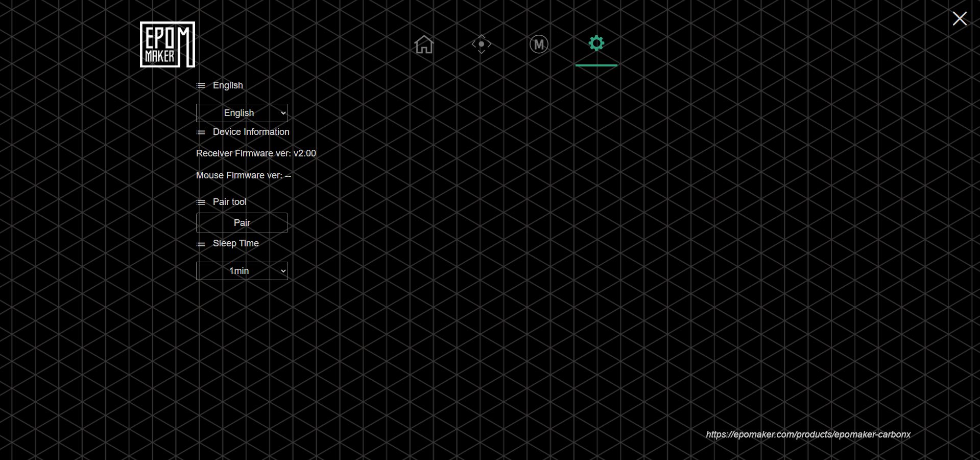Click the list icon beside English heading
The height and width of the screenshot is (460, 980).
[x=201, y=86]
